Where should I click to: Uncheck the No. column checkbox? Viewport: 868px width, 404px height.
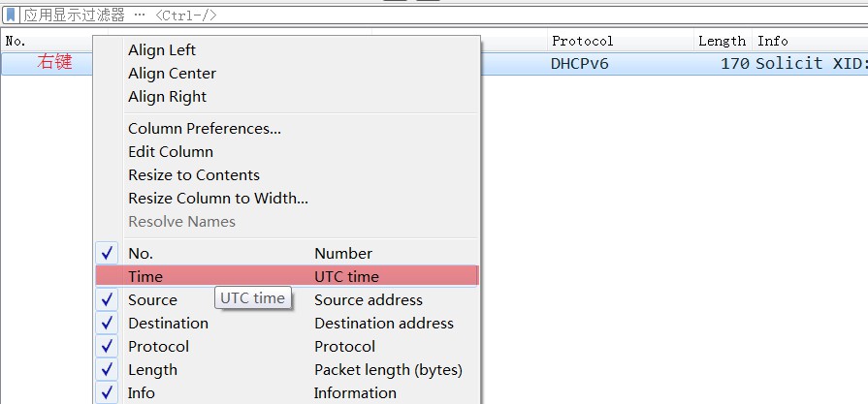point(109,254)
